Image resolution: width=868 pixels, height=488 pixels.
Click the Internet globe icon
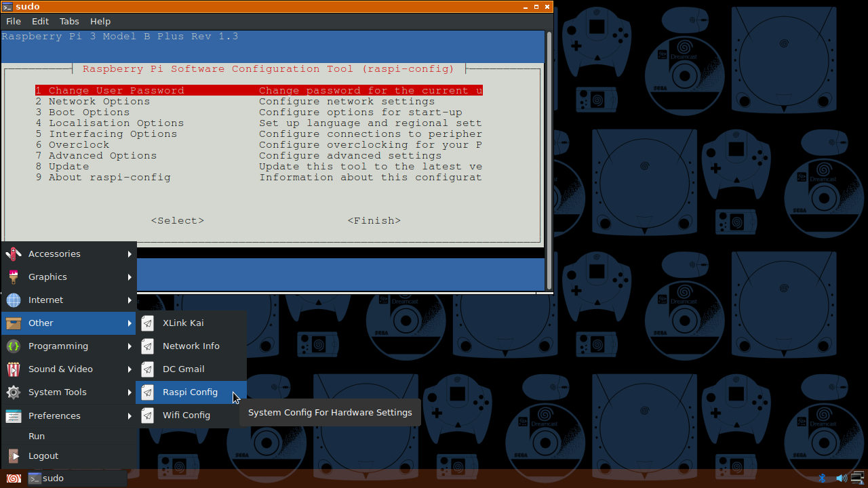click(14, 300)
